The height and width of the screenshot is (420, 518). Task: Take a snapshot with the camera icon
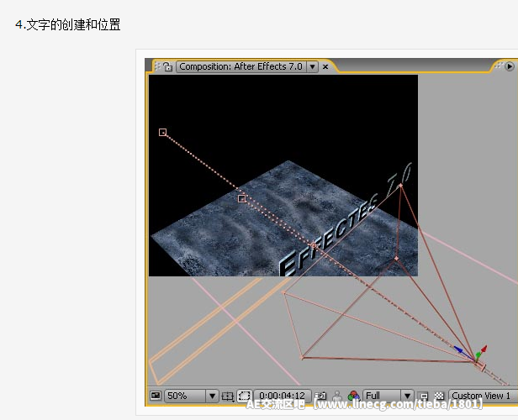coord(320,396)
